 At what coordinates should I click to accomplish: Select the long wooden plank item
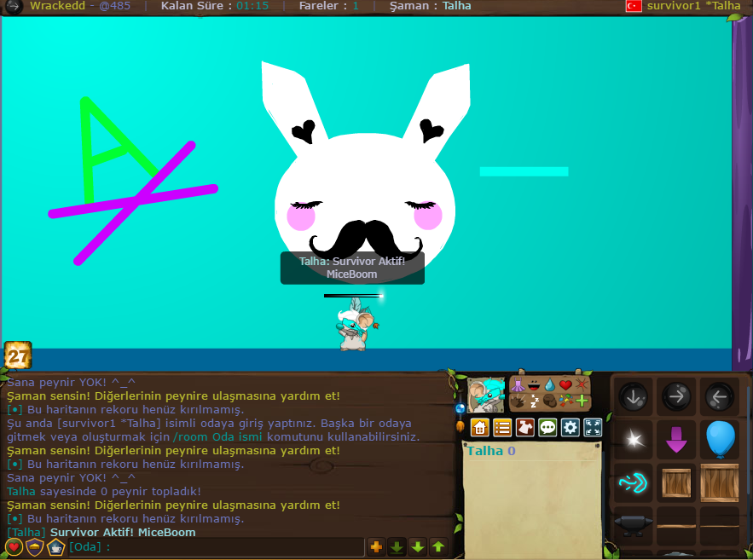click(676, 527)
